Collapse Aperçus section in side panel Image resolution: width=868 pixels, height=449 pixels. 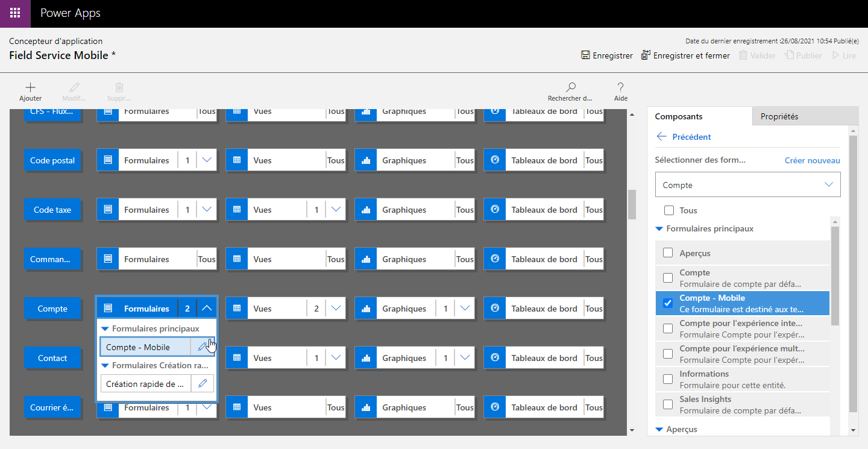tap(659, 430)
